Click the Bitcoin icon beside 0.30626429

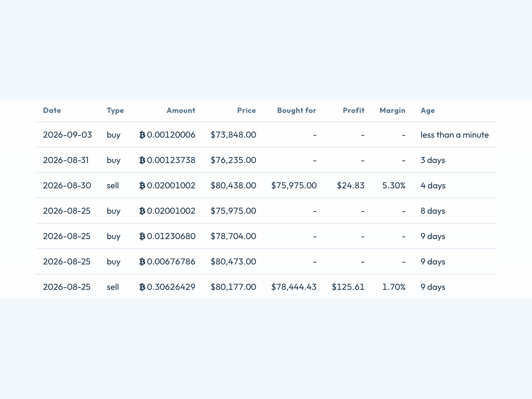tap(142, 287)
